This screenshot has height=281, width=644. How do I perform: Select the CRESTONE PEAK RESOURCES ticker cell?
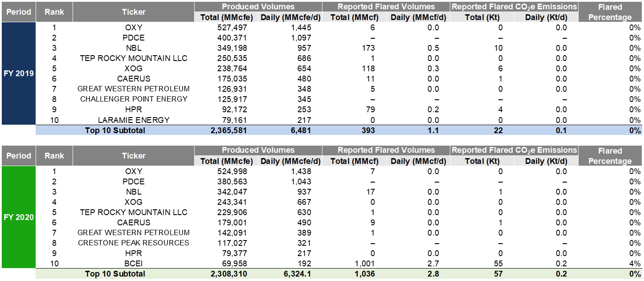point(134,243)
